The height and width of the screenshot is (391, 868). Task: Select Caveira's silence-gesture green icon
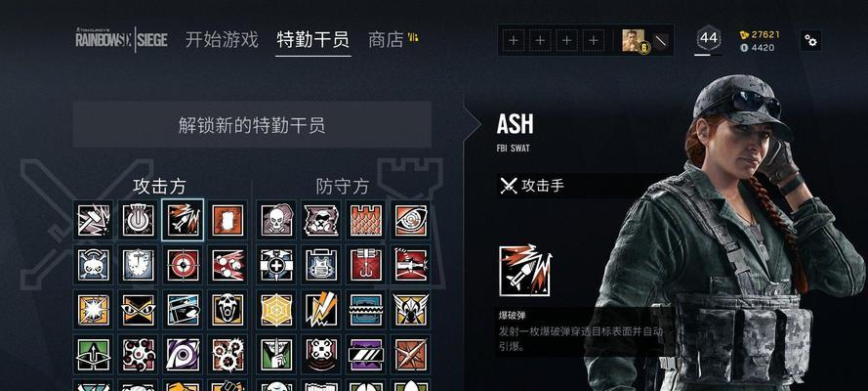pos(276,355)
